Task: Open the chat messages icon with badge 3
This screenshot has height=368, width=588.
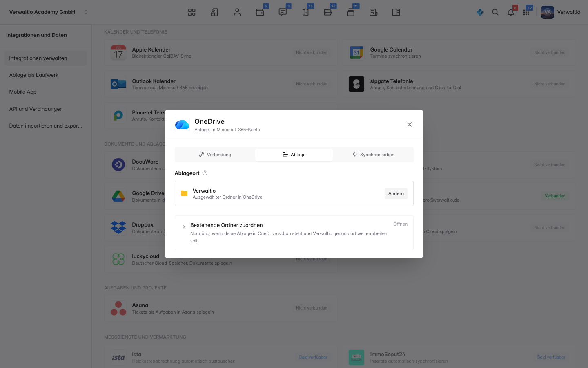Action: 283,12
